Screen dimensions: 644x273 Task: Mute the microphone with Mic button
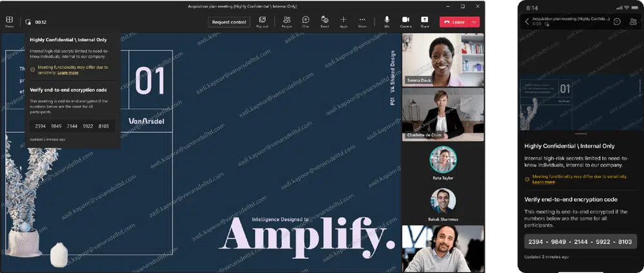pyautogui.click(x=387, y=22)
